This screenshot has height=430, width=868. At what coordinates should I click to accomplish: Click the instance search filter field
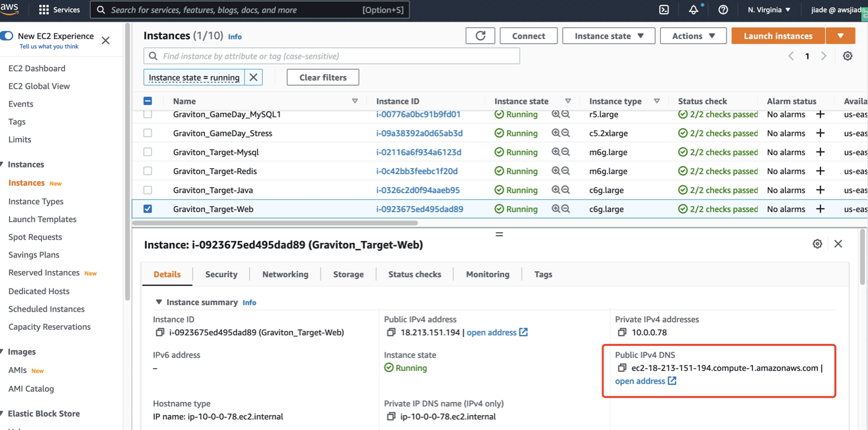pos(332,56)
